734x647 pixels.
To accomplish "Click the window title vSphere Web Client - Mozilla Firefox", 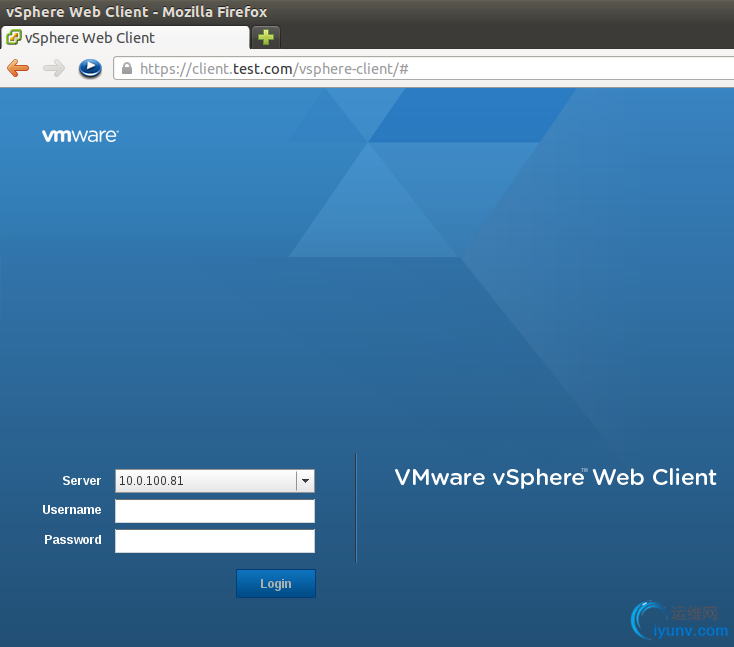I will tap(136, 12).
